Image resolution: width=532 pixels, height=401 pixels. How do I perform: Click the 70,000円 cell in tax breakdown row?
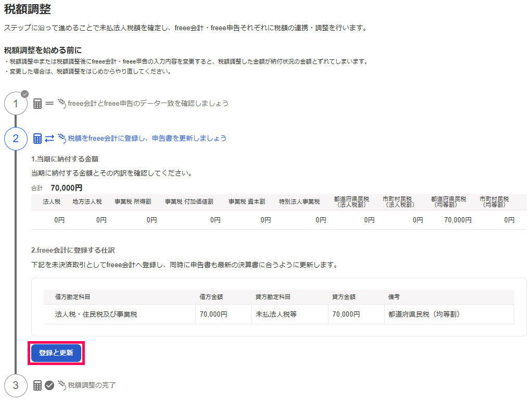tap(458, 220)
